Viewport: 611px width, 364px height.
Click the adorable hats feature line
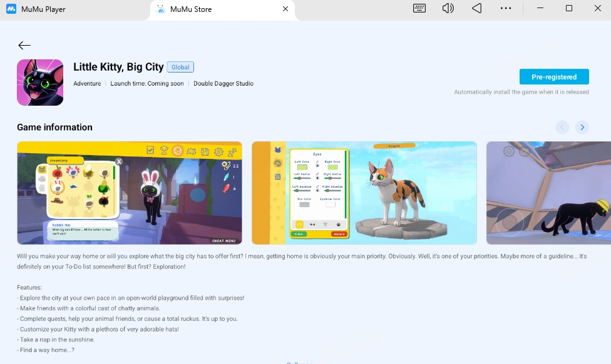[x=98, y=329]
